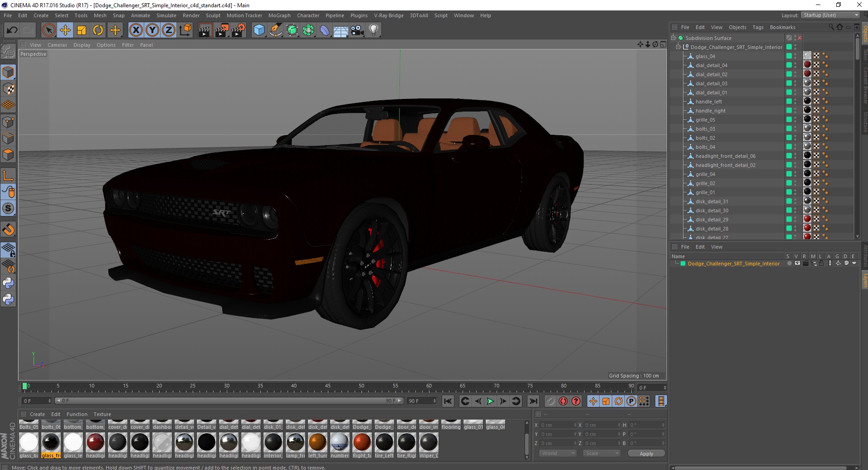Select the Live Selection tool
The height and width of the screenshot is (470, 868).
click(49, 30)
